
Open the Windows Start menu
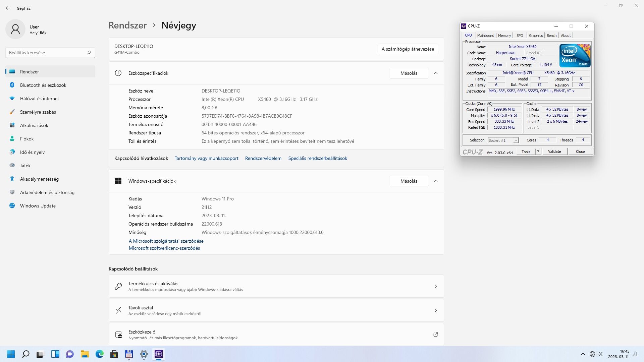tap(11, 354)
